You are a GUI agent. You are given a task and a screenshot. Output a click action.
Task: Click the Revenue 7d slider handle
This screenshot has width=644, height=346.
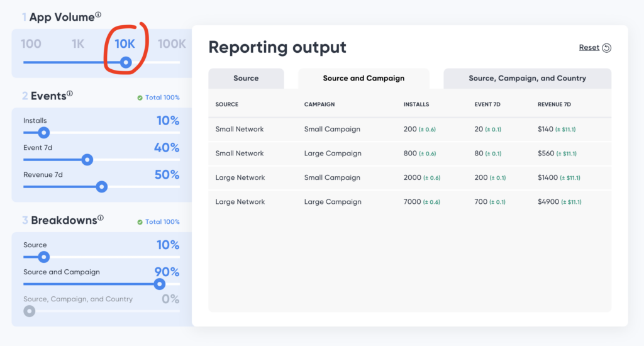click(x=101, y=187)
